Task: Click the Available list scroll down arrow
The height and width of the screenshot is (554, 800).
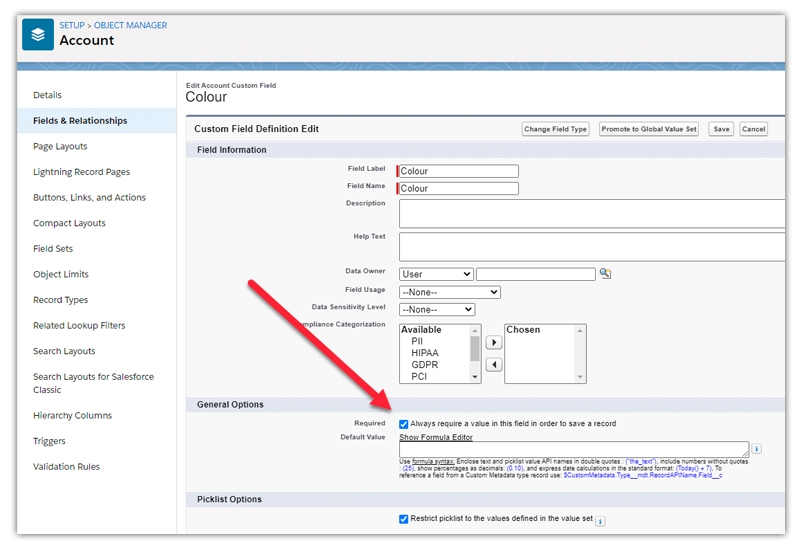Action: tap(475, 377)
